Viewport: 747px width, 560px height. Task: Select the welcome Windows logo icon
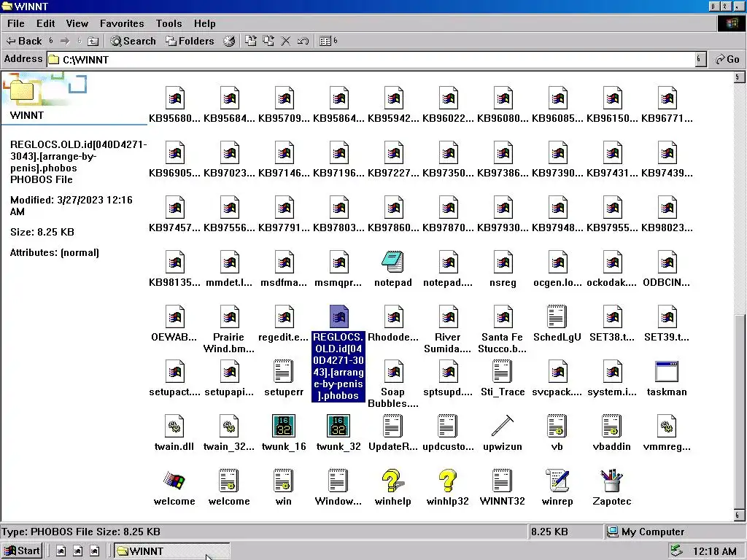(174, 486)
